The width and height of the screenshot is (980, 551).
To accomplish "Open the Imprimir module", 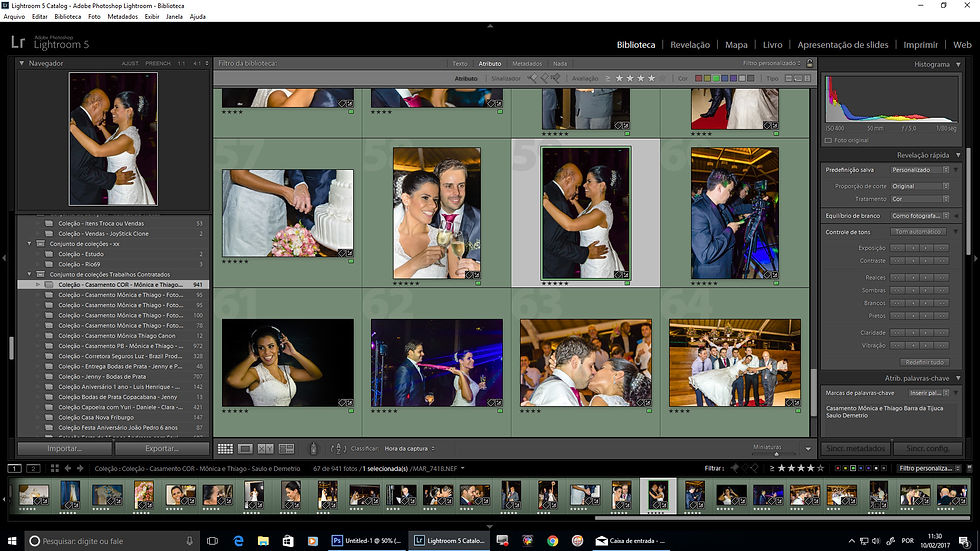I will [920, 45].
